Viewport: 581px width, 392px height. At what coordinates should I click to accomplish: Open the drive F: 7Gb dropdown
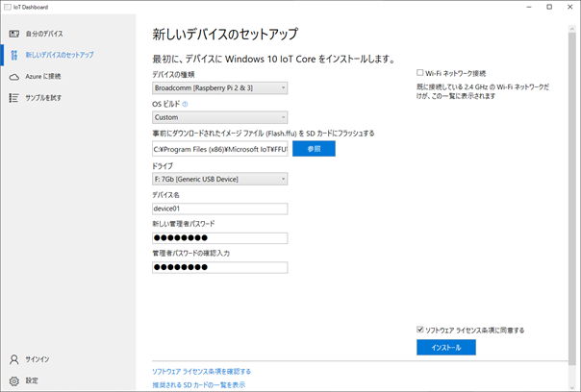click(219, 179)
